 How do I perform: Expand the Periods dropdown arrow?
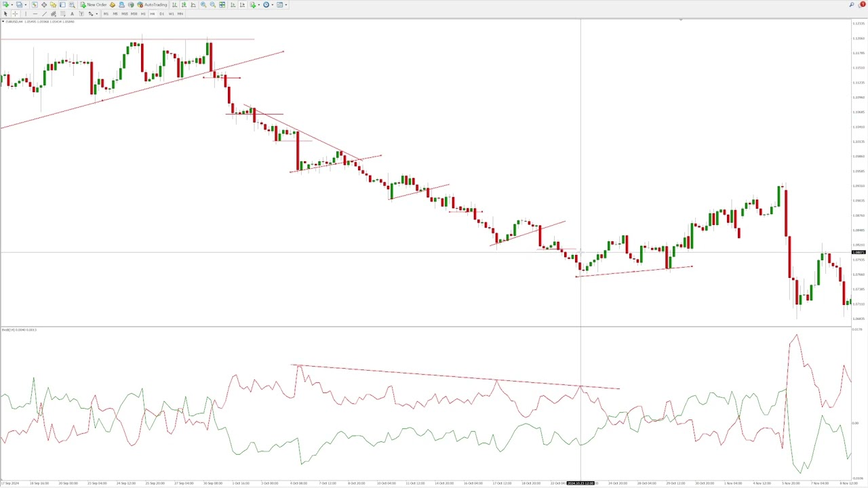pos(272,5)
